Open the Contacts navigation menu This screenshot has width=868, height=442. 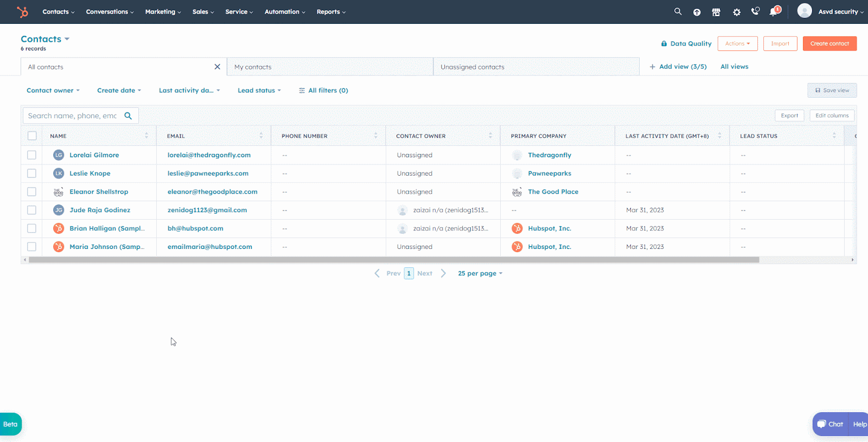coord(59,12)
